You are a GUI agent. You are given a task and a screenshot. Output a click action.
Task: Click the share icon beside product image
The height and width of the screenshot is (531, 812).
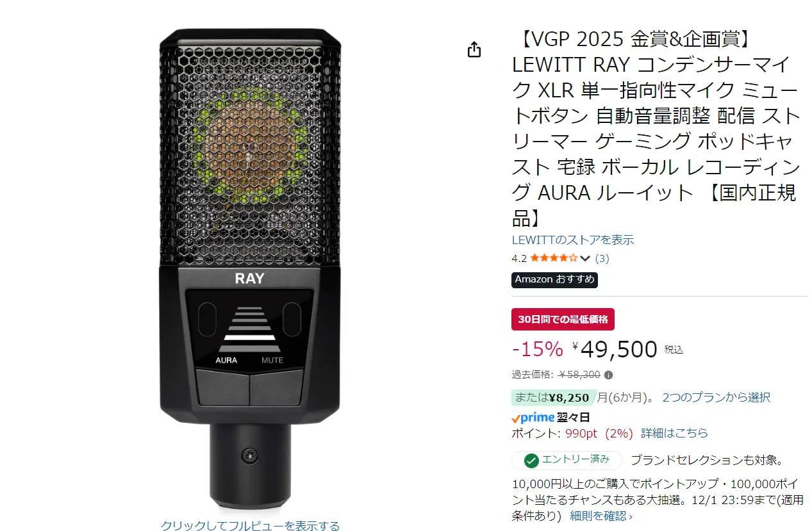474,49
